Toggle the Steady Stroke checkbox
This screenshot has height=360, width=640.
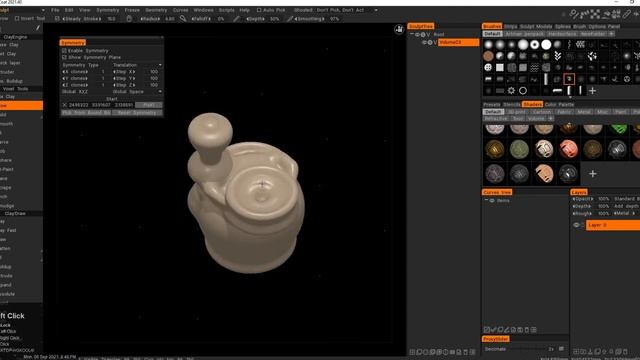pyautogui.click(x=57, y=18)
